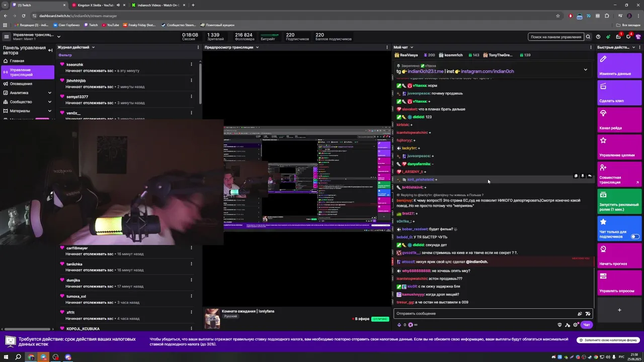Open the Быстрые действия panel options menu
The image size is (644, 362).
tap(640, 47)
